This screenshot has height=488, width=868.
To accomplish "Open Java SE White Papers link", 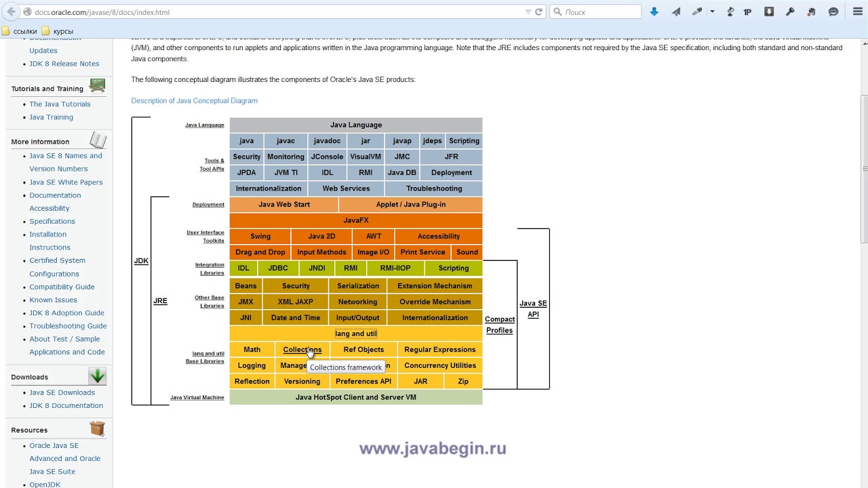I will (x=66, y=182).
